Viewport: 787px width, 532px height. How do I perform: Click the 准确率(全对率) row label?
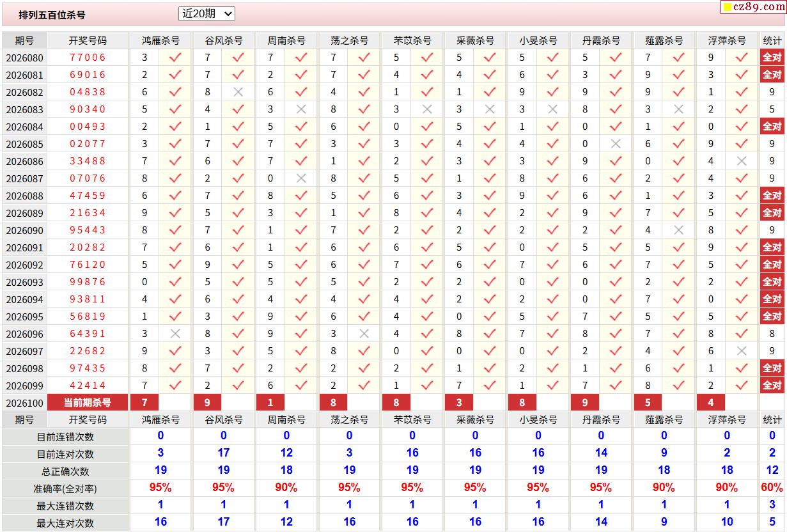click(x=65, y=489)
